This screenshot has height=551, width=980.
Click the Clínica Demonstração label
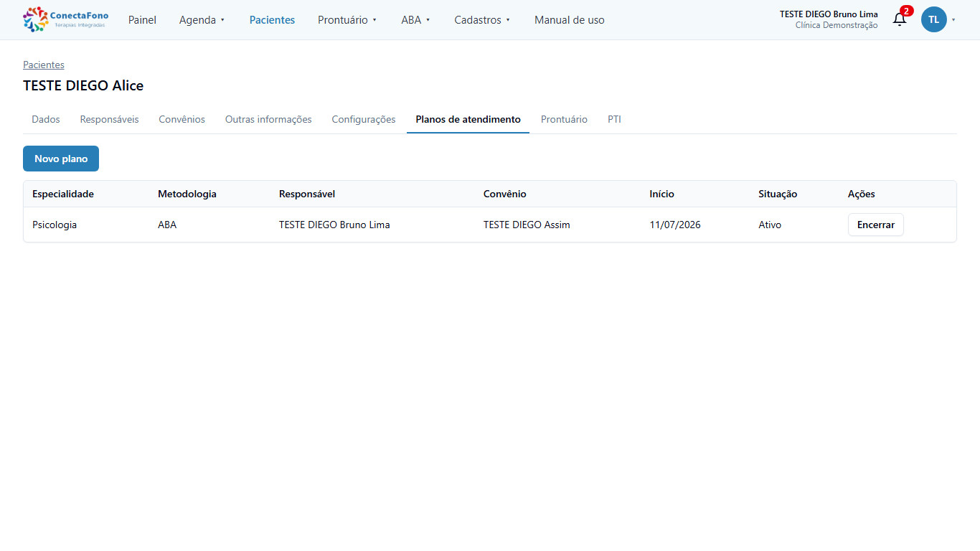837,25
